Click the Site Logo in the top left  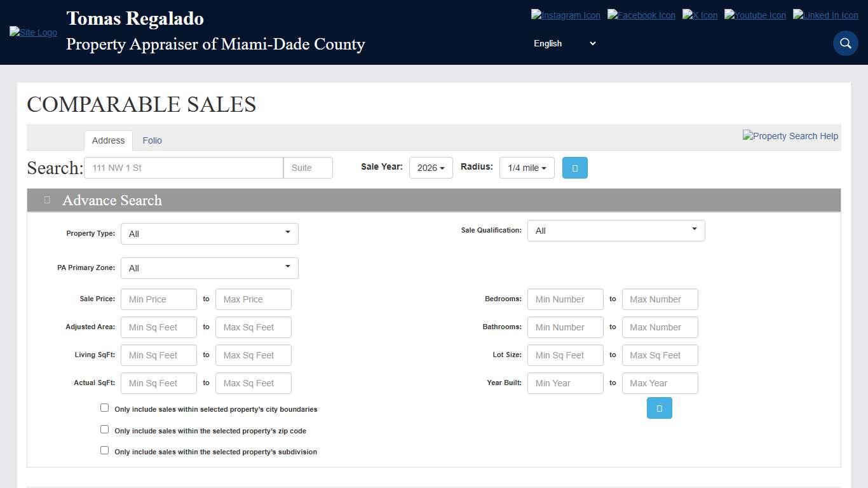tap(32, 32)
